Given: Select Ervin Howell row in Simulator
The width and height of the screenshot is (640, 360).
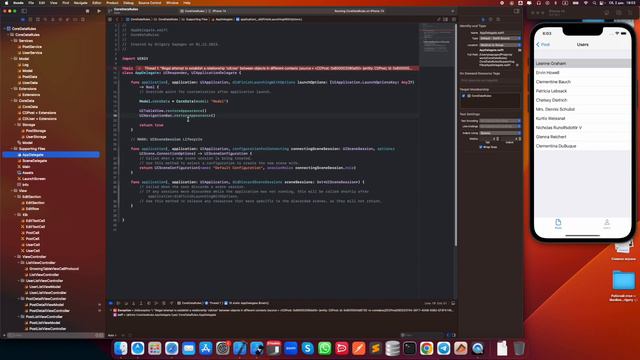Looking at the screenshot, I should tap(582, 73).
